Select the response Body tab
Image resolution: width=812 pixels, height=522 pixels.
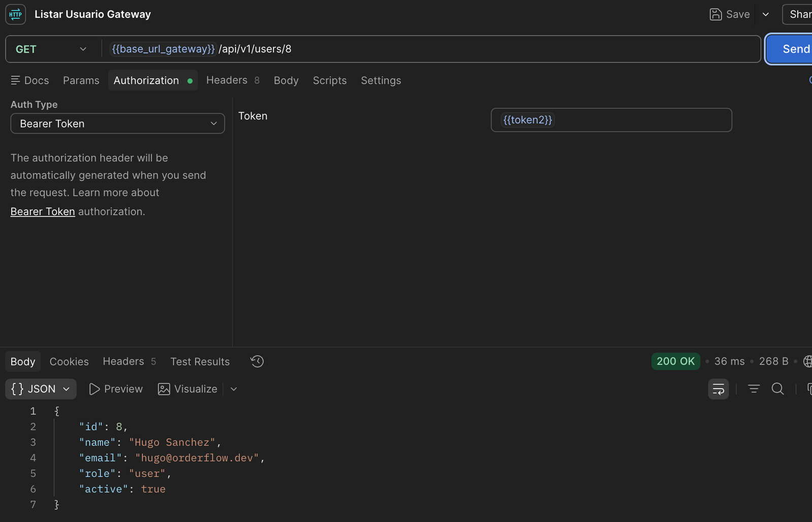(23, 362)
